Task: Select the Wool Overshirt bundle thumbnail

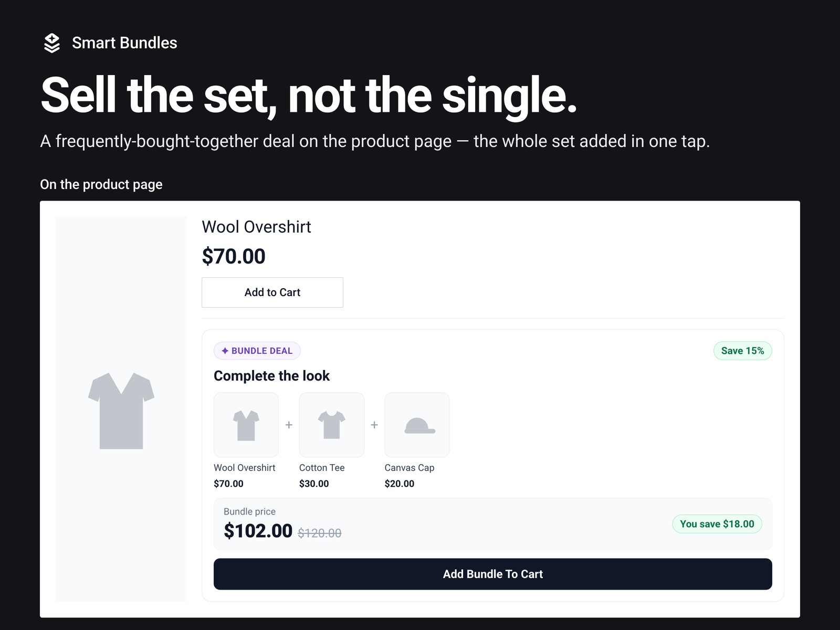Action: [246, 425]
